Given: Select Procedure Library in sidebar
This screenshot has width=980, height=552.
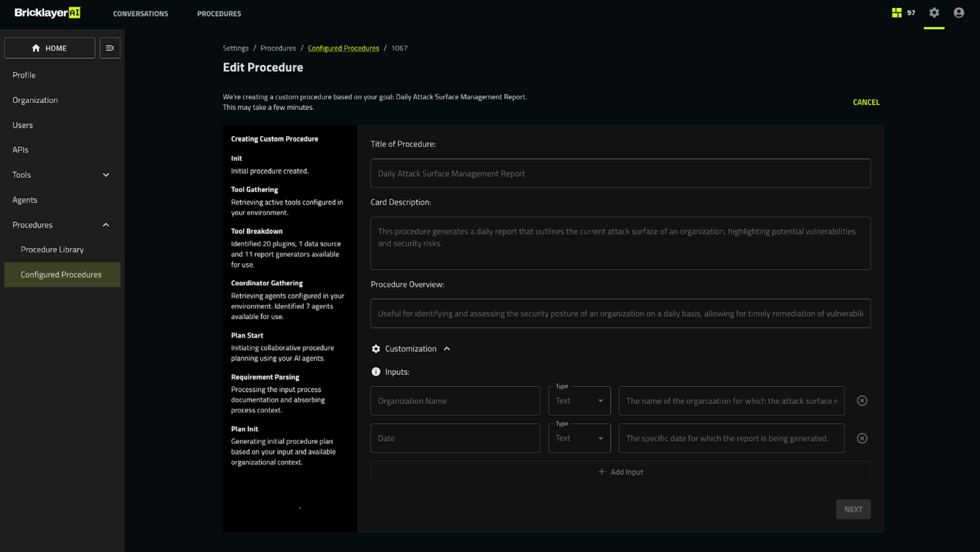Looking at the screenshot, I should 52,250.
